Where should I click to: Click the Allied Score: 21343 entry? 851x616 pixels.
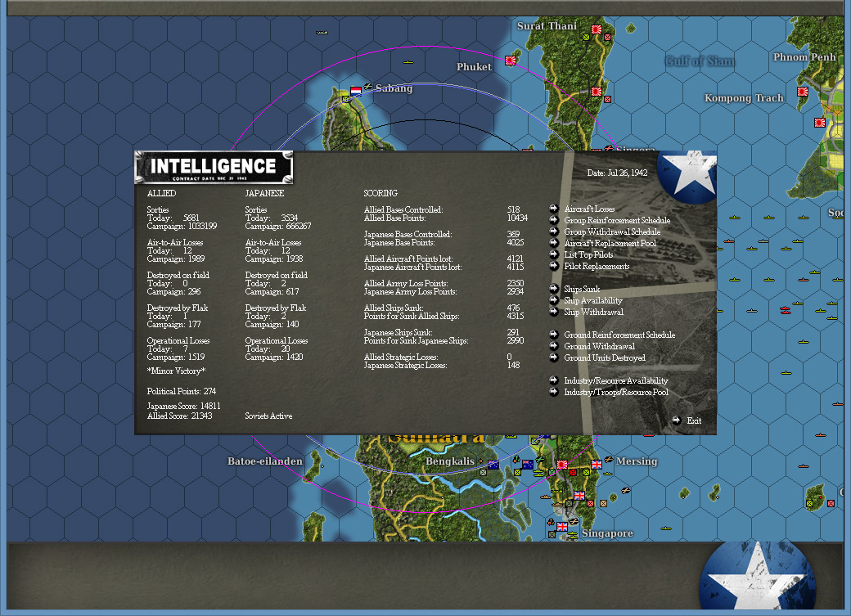pyautogui.click(x=180, y=416)
